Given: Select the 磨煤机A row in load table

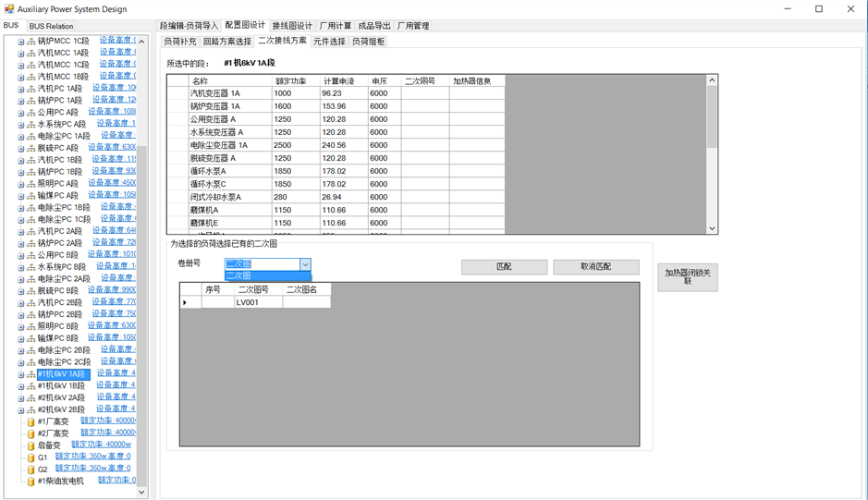Looking at the screenshot, I should click(336, 210).
